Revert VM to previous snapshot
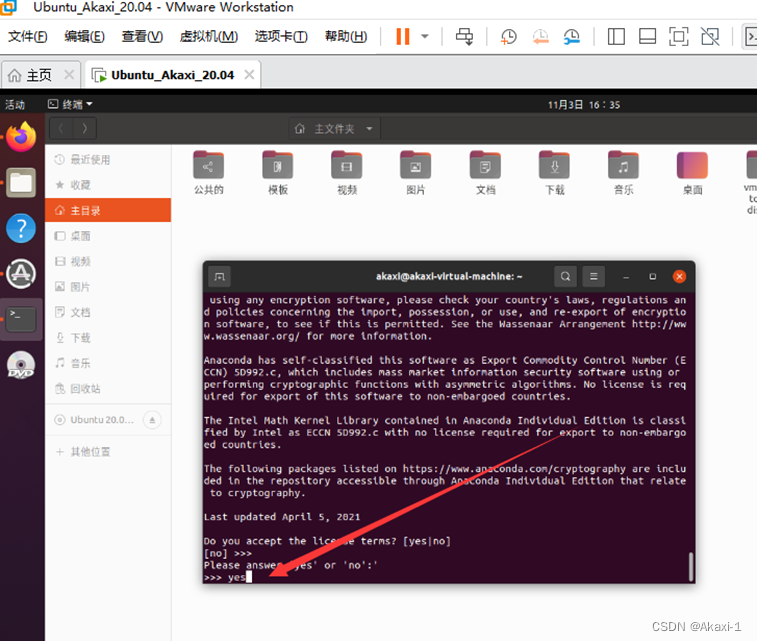Viewport: 757px width, 641px height. tap(540, 37)
